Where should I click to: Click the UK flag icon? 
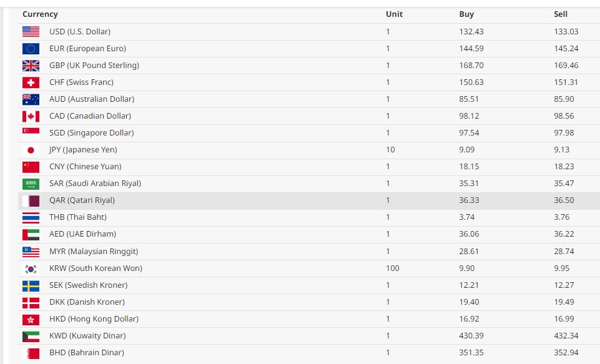31,66
